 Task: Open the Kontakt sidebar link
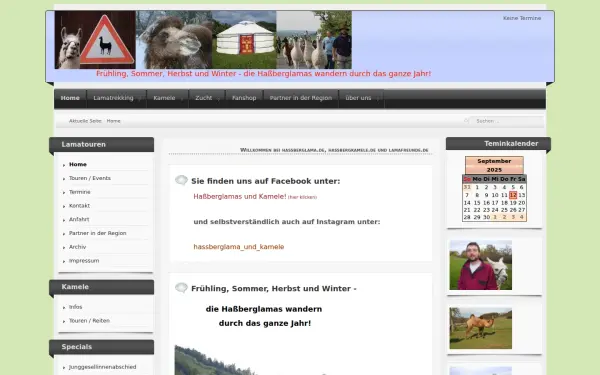[79, 206]
